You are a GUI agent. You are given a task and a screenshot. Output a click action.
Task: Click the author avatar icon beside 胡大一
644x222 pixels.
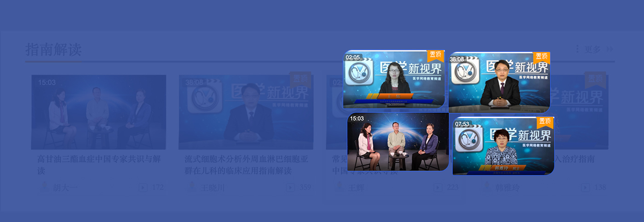(x=44, y=187)
